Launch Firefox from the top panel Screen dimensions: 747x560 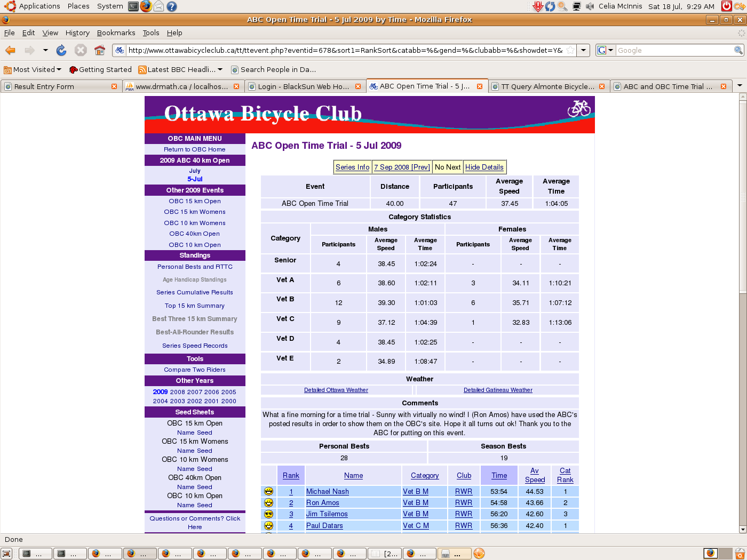(x=146, y=6)
